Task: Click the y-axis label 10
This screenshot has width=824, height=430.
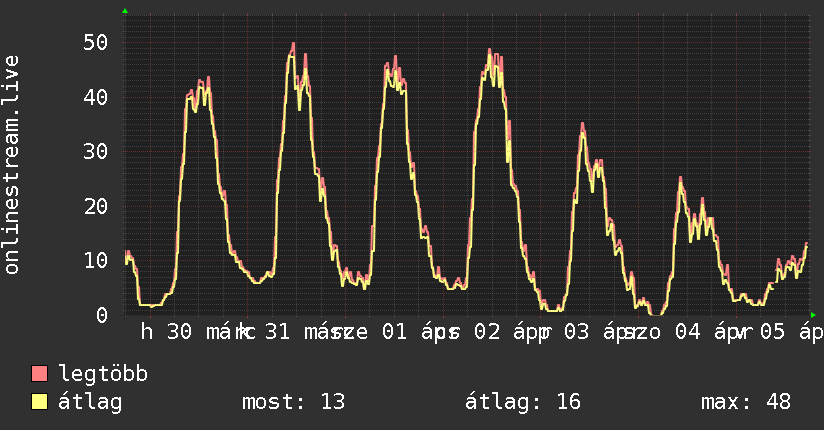Action: (x=96, y=261)
